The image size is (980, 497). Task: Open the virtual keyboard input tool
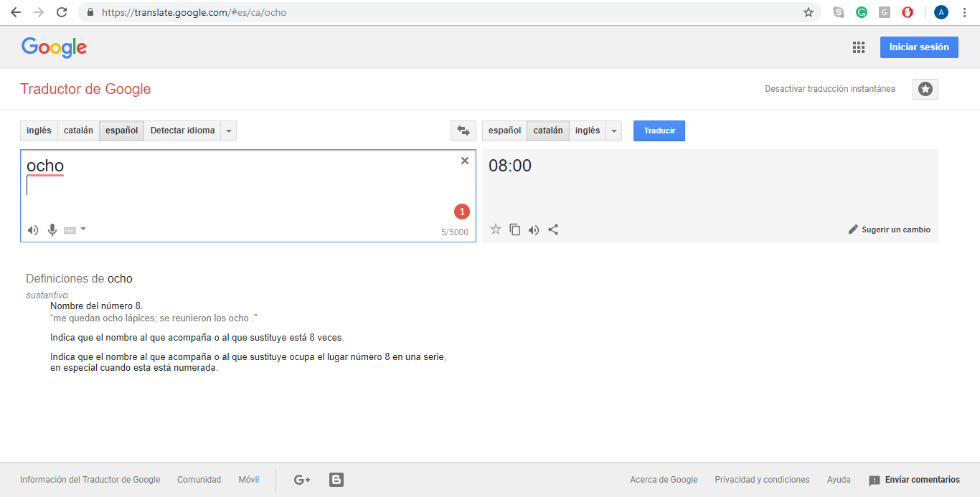70,230
